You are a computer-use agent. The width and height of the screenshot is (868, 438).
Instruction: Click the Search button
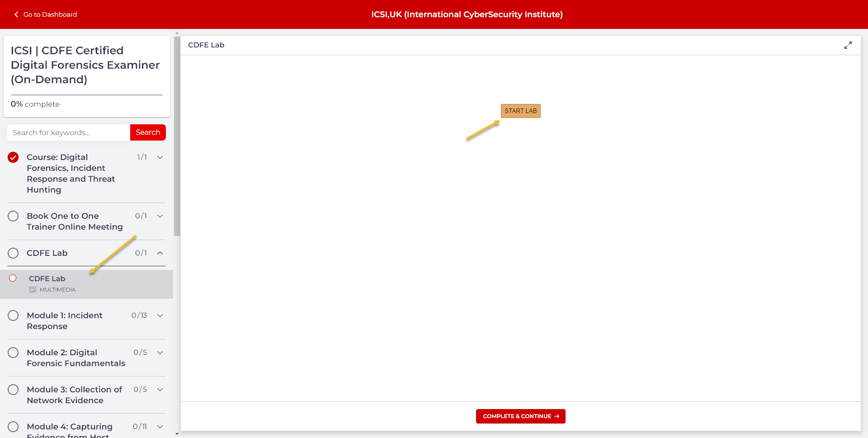pyautogui.click(x=148, y=132)
